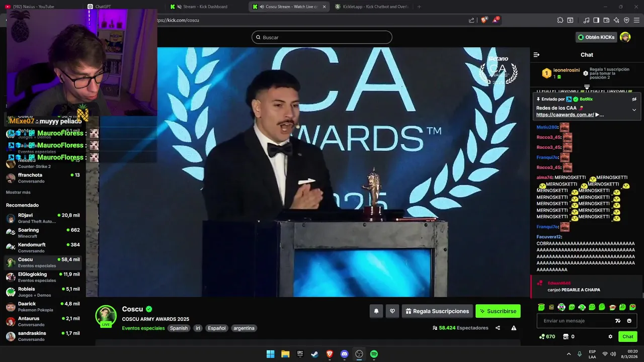644x362 pixels.
Task: Open Brave Wallet icon
Action: pyautogui.click(x=606, y=20)
